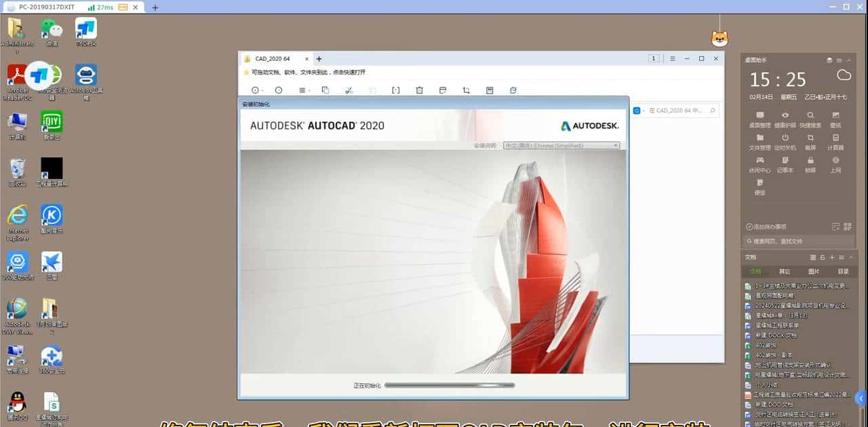
Task: Click the weather cloud icon in desktop assistant
Action: (844, 75)
